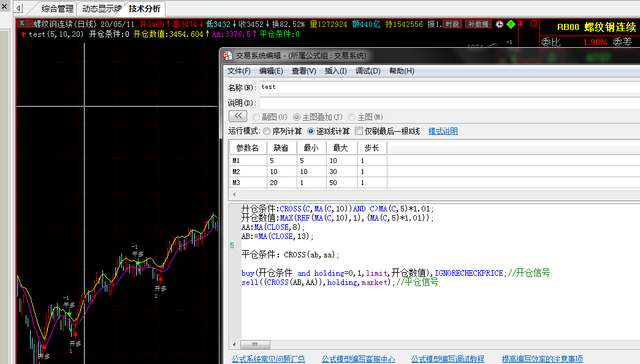The width and height of the screenshot is (640, 364).
Task: Select the 主图 radio button
Action: [352, 117]
